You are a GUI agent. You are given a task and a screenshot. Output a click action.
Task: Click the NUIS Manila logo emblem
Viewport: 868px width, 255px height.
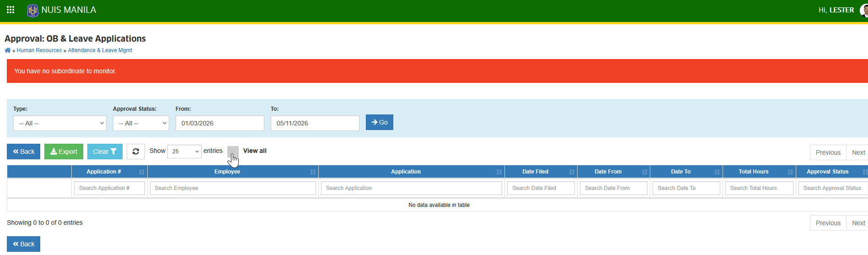[33, 10]
